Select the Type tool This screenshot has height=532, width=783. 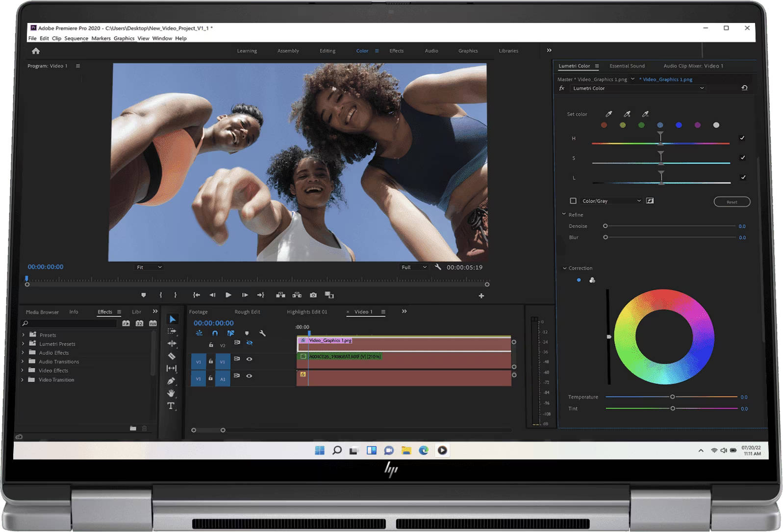pyautogui.click(x=171, y=406)
